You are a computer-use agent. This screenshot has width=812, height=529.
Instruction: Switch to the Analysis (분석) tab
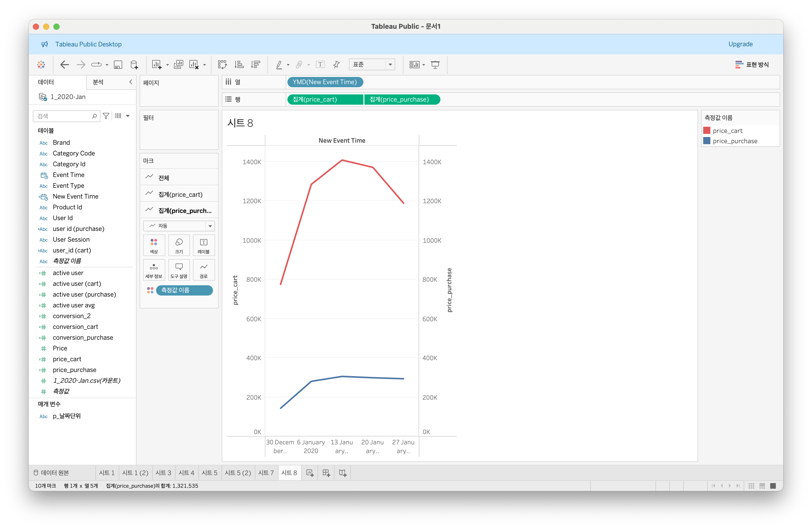tap(98, 82)
